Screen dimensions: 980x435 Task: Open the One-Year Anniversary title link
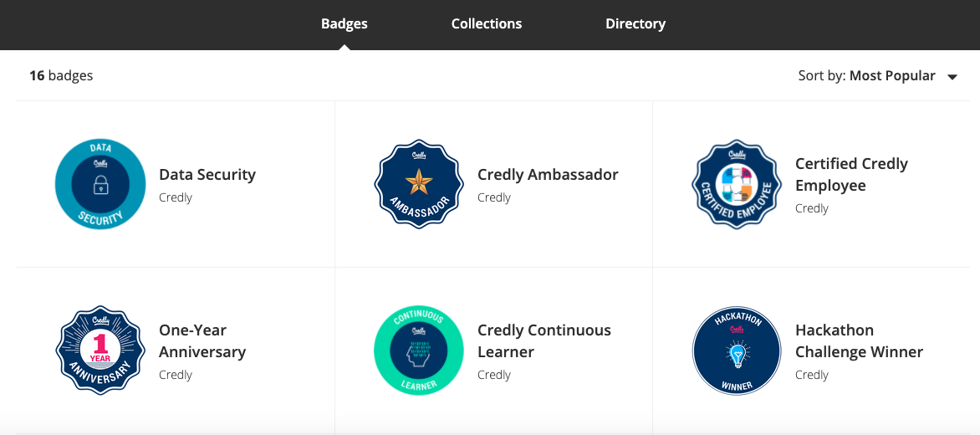[x=202, y=340]
